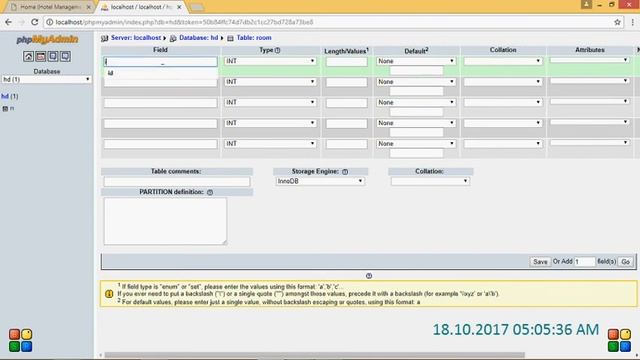Open the Type dropdown in the first field row
This screenshot has height=360, width=640.
tap(270, 61)
